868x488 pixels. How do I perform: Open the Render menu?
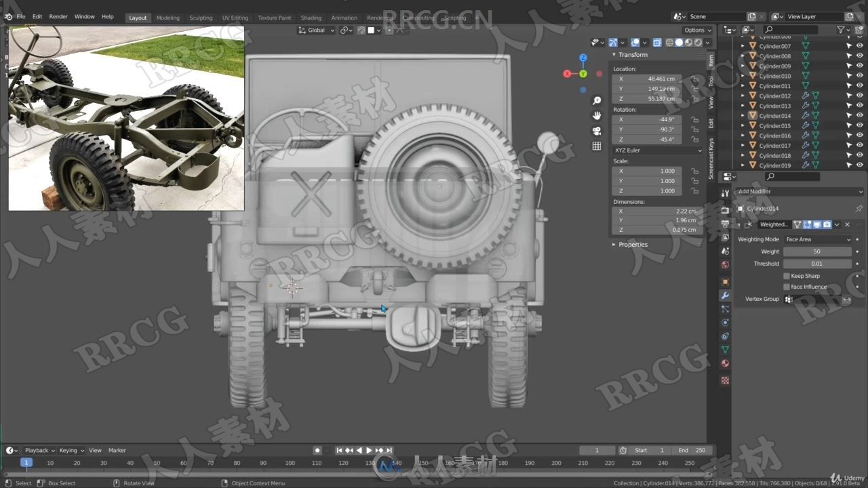pos(58,16)
